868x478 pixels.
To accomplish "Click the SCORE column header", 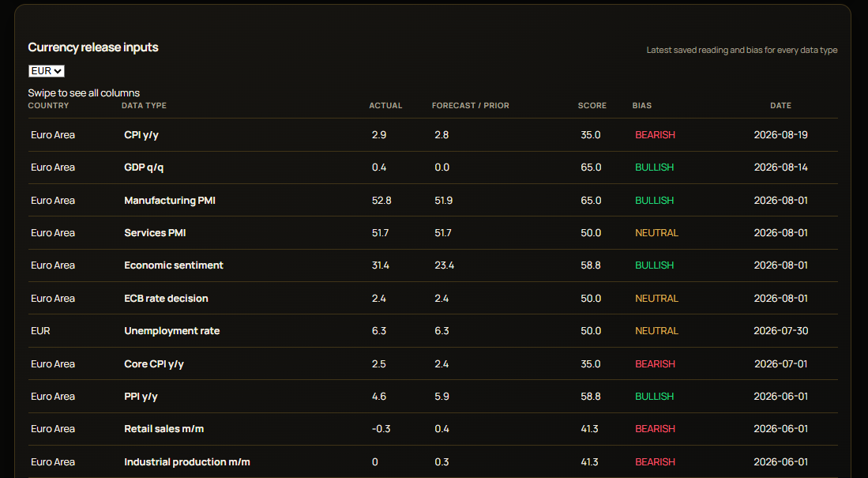I will pyautogui.click(x=592, y=105).
